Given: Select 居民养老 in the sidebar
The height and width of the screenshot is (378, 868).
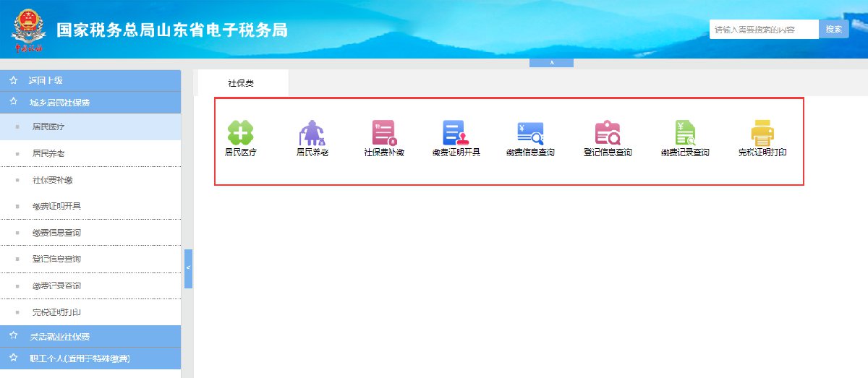Looking at the screenshot, I should (x=90, y=153).
